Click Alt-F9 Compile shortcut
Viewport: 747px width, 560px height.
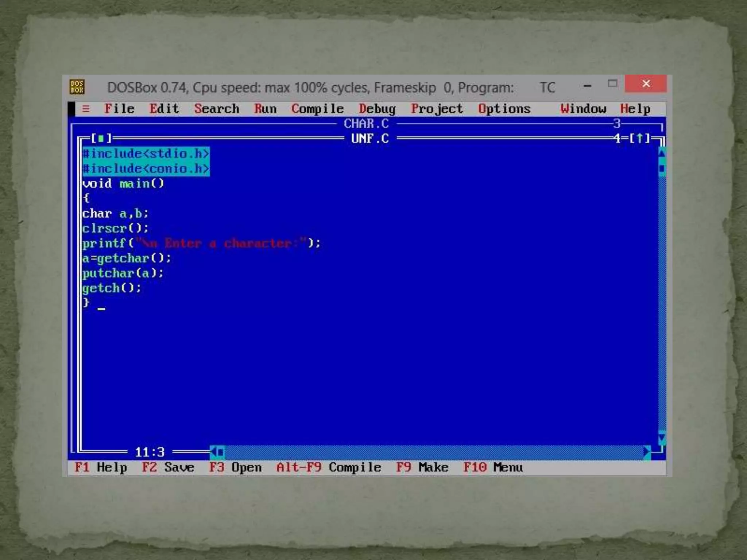click(328, 467)
